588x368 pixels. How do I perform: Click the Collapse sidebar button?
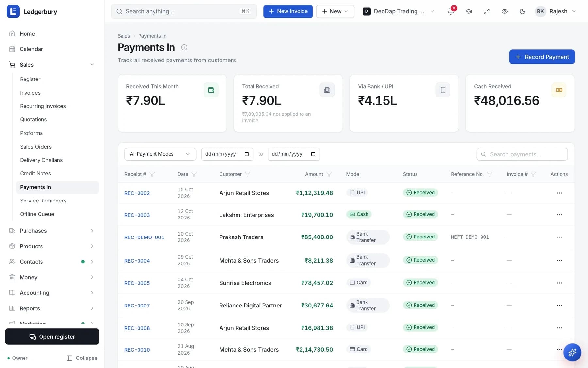pyautogui.click(x=82, y=358)
